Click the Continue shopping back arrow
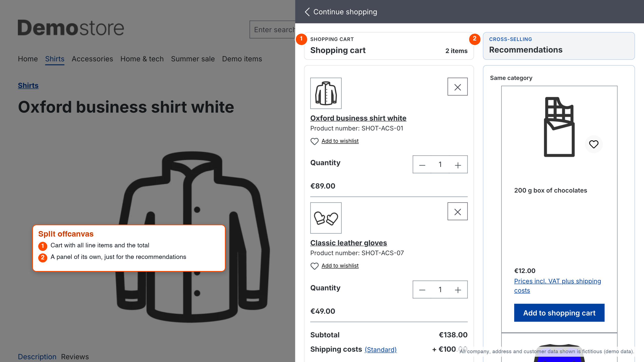This screenshot has height=362, width=644. coord(307,12)
